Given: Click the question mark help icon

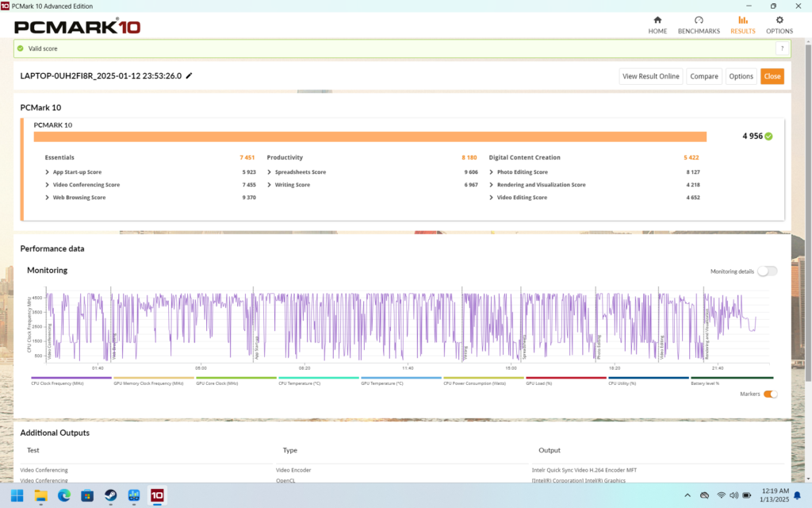Looking at the screenshot, I should pos(782,48).
